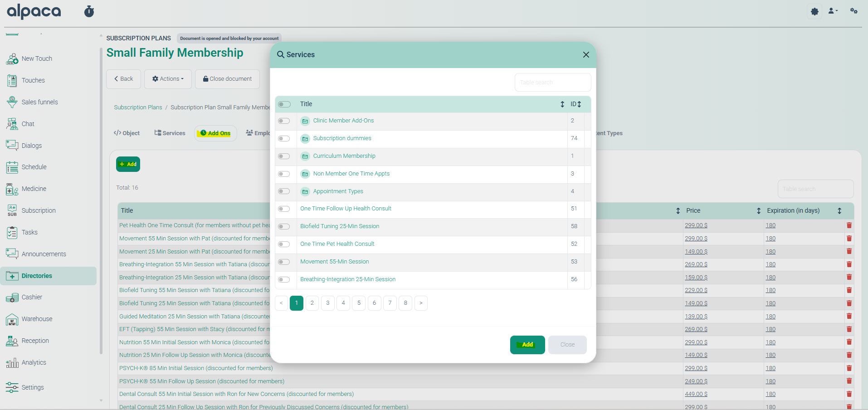868x410 pixels.
Task: Enable the Biofield Tuning 25-Min Session toggle
Action: 284,227
